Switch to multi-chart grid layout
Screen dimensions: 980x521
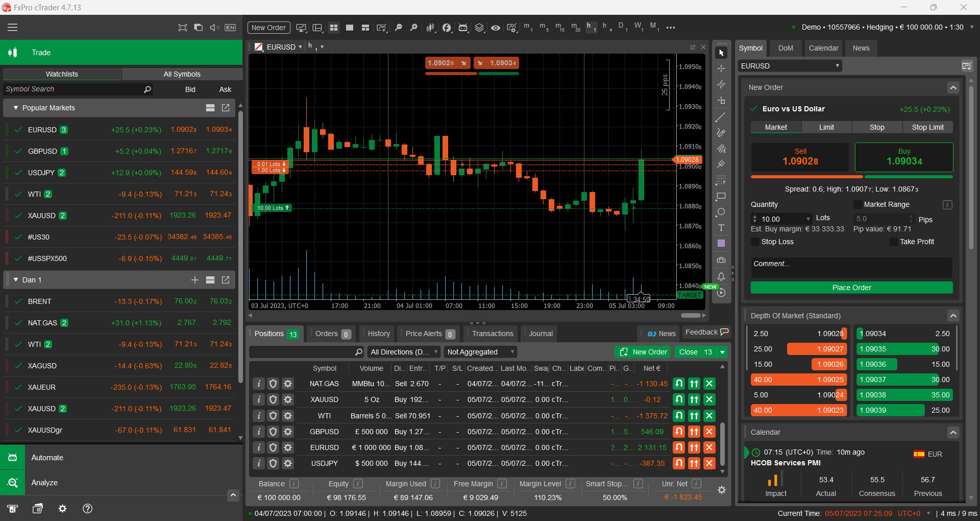pos(334,28)
